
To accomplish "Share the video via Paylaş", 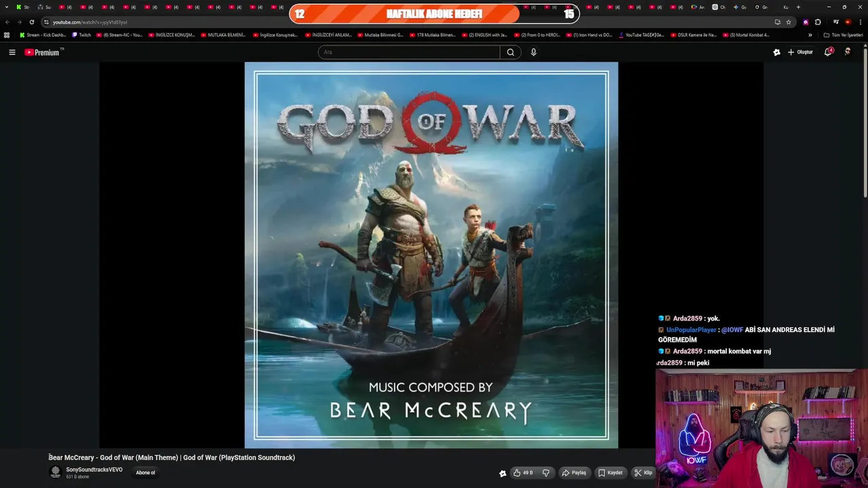I will pyautogui.click(x=574, y=472).
